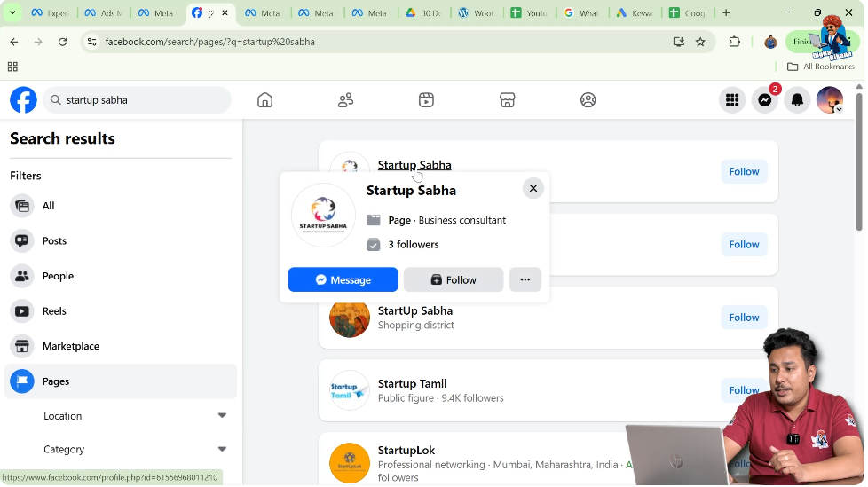
Task: Click the page vertical scrollbar
Action: click(859, 161)
